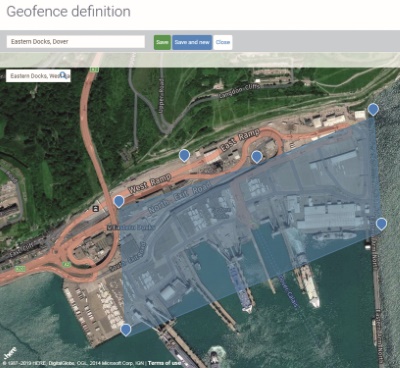Select the geofence marker left of East Ramp label

coord(184,155)
